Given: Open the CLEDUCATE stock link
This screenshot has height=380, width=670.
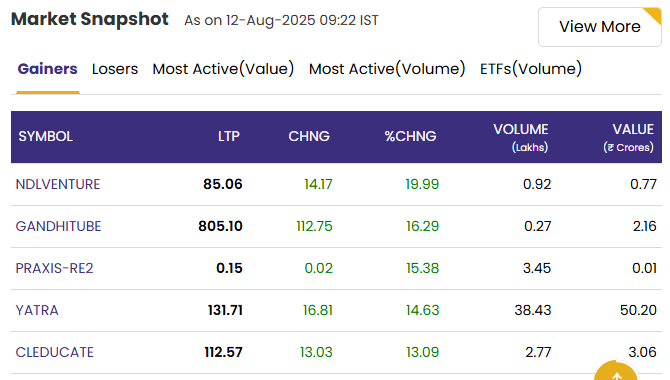Looking at the screenshot, I should (55, 352).
